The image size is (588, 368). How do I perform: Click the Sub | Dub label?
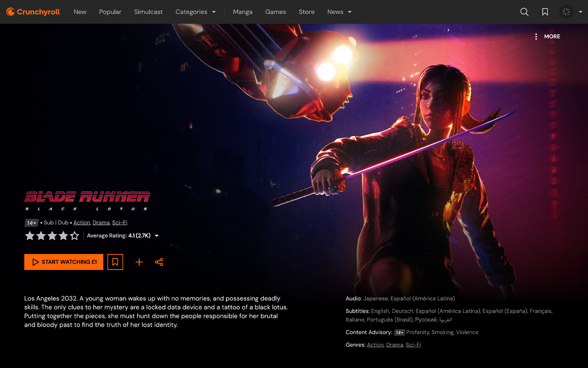(56, 222)
